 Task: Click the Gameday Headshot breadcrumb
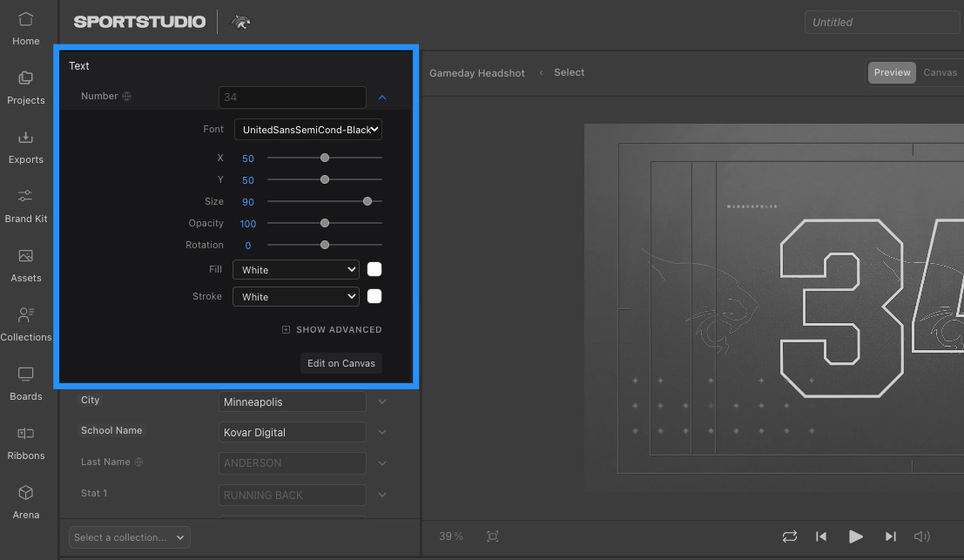(477, 73)
